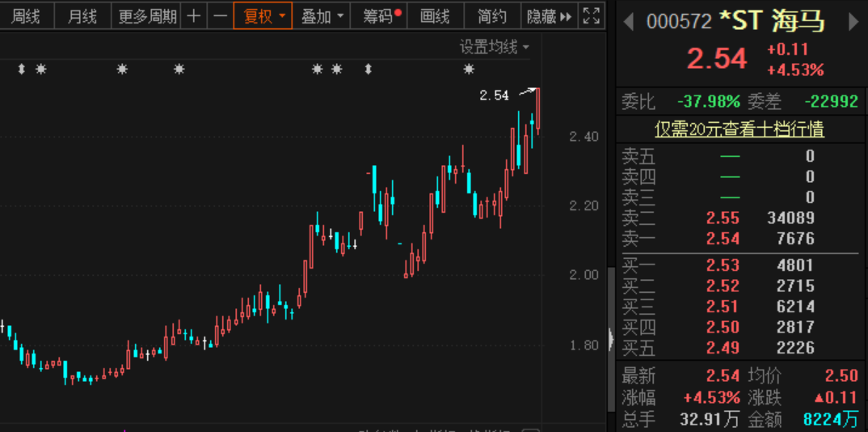Image resolution: width=868 pixels, height=432 pixels.
Task: Click the 买二 volume 2715
Action: point(795,286)
